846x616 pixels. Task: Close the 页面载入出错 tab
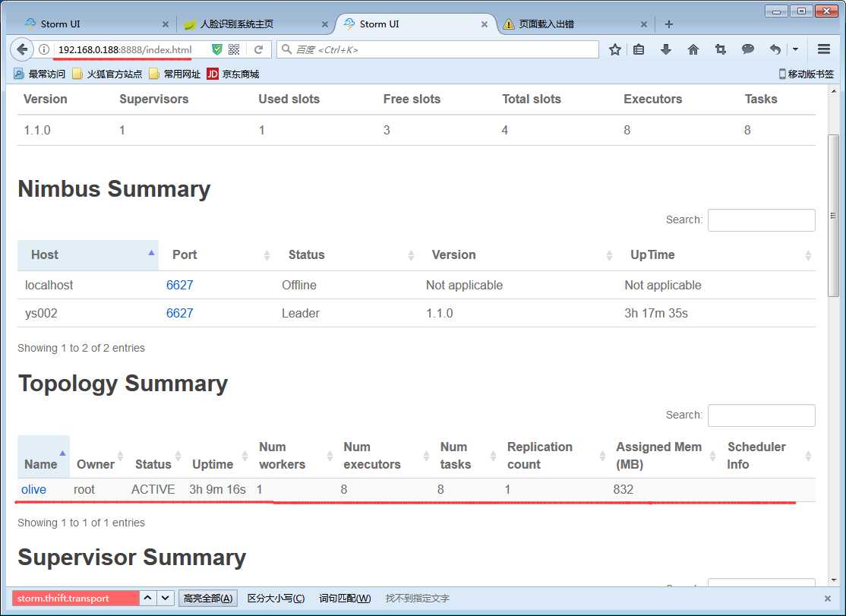(x=644, y=24)
